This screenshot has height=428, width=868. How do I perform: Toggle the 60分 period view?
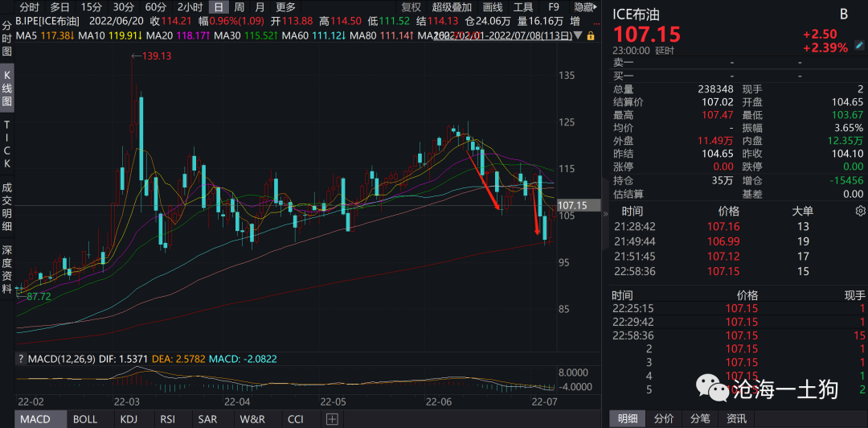[156, 7]
